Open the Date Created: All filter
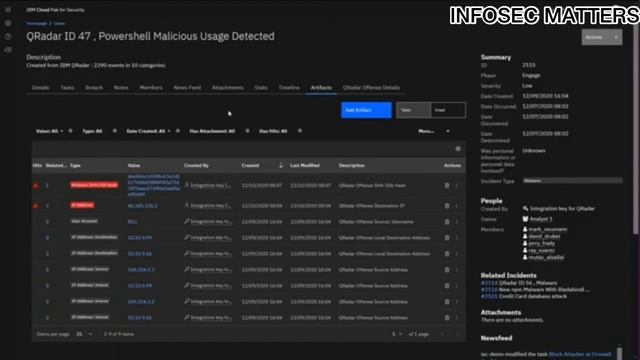This screenshot has height=360, width=640. point(149,131)
